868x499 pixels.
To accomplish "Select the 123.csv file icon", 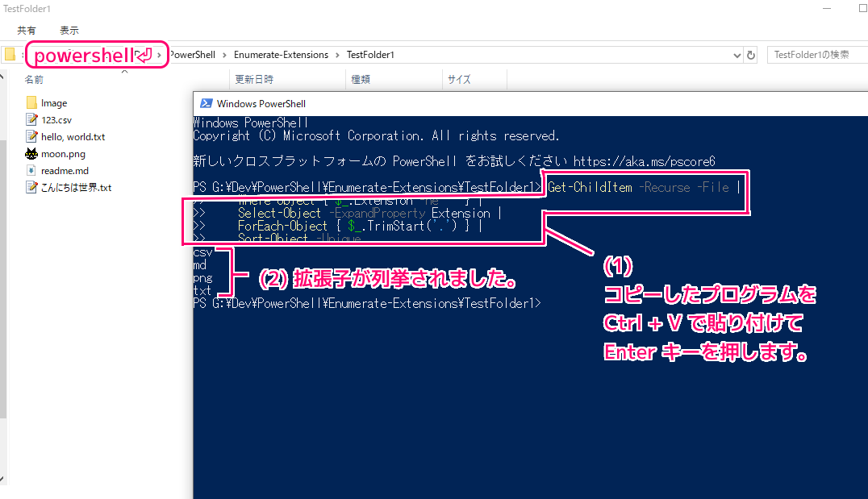I will coord(31,119).
